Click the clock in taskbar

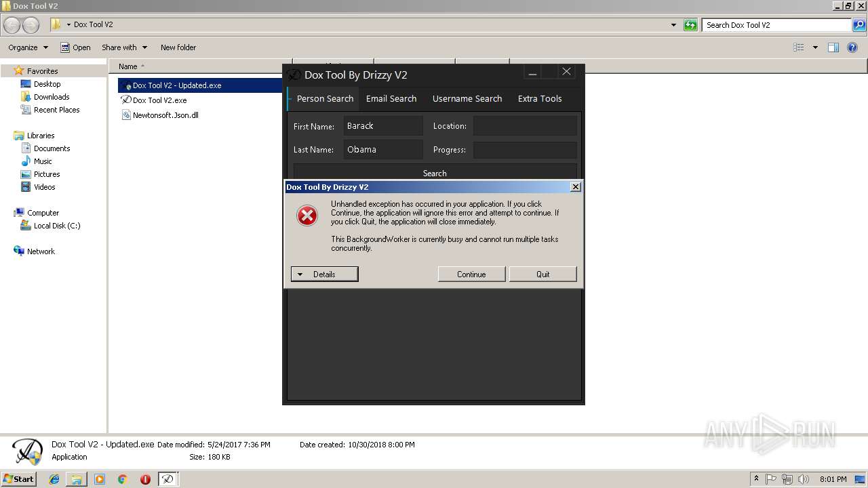click(x=833, y=479)
